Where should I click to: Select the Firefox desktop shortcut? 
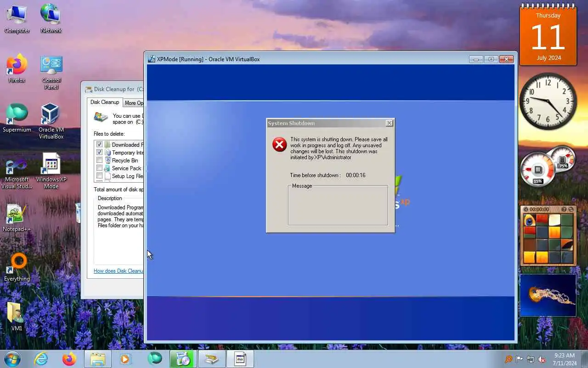click(x=17, y=68)
